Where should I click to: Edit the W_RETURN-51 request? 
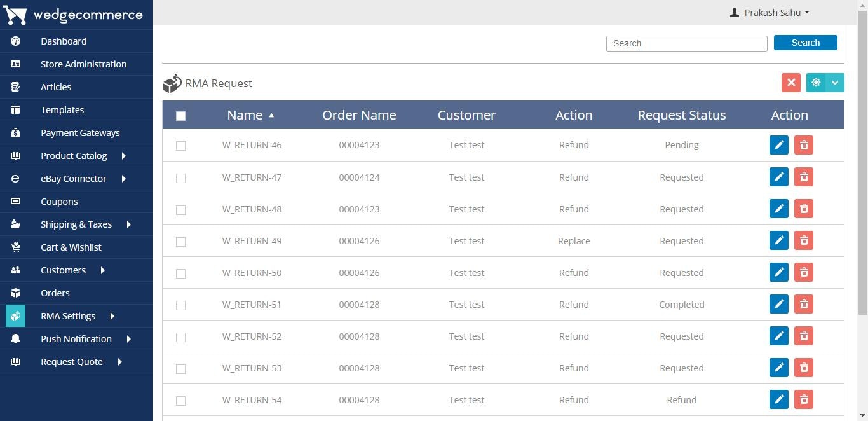point(779,304)
